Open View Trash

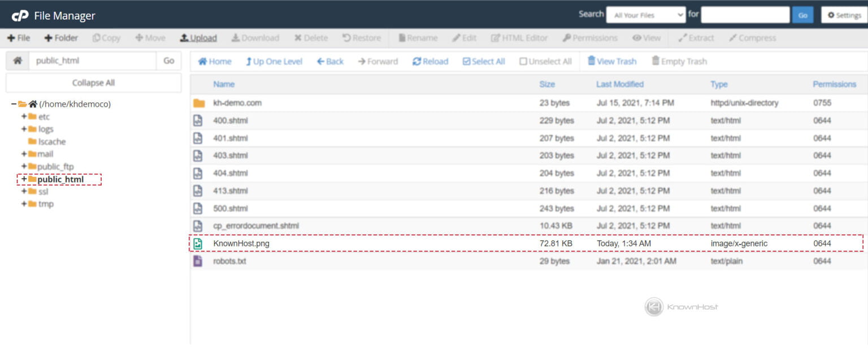612,61
